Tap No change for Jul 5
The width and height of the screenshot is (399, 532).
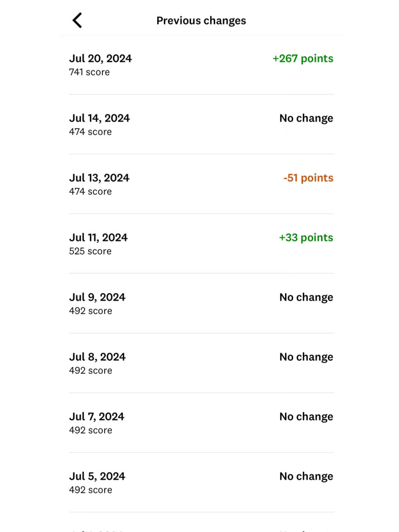[x=306, y=476]
